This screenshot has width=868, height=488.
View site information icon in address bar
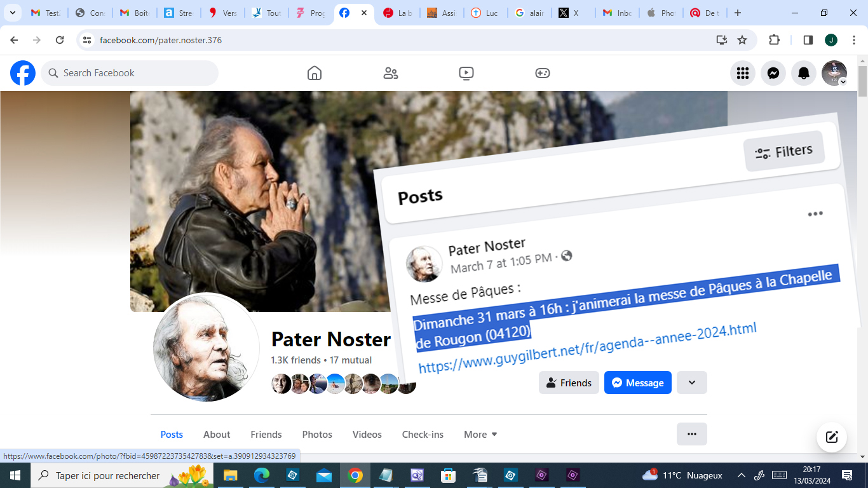tap(88, 40)
